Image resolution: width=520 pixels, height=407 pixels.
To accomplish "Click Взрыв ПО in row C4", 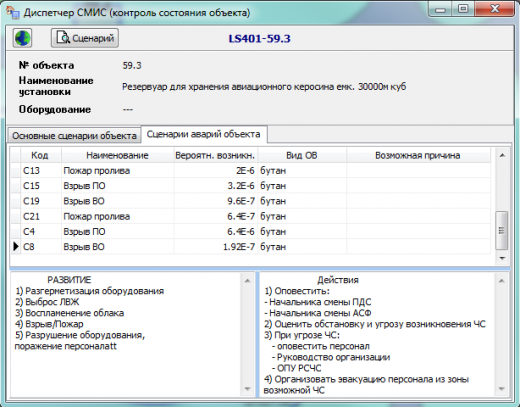I will [84, 232].
